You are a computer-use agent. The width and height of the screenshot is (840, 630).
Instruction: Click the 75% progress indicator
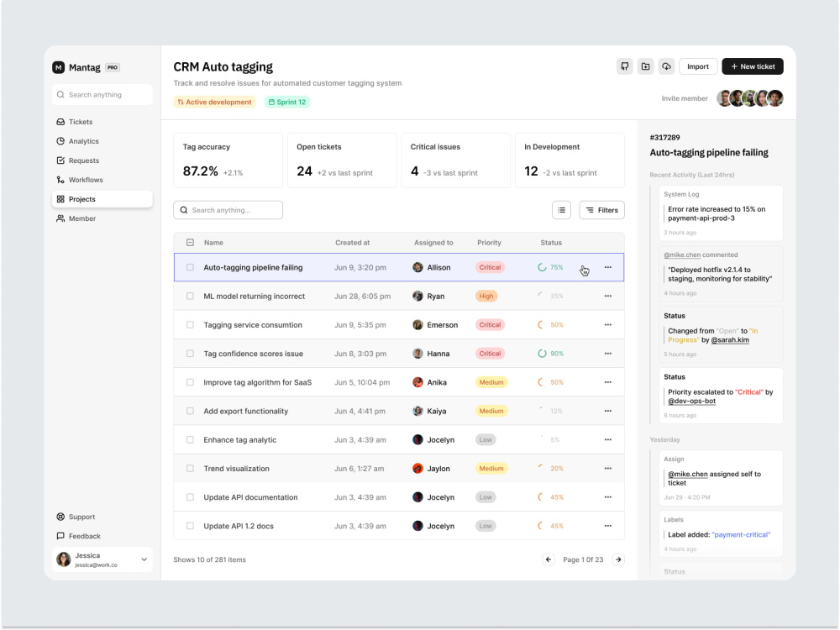[x=550, y=267]
